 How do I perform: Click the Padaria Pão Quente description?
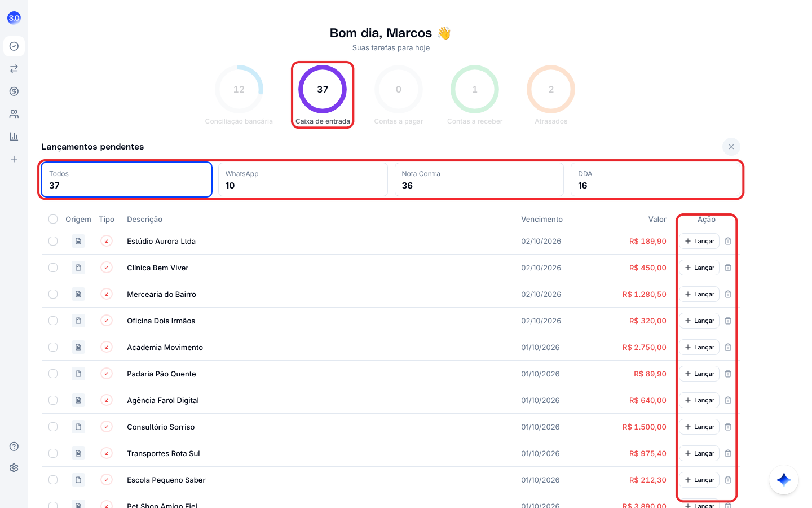click(161, 374)
